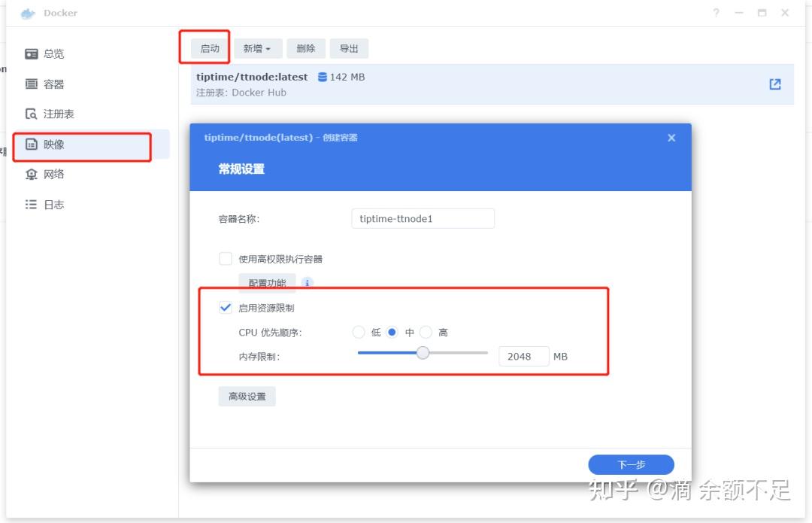Viewport: 812px width, 523px height.
Task: View the 日志 log panel
Action: point(53,204)
